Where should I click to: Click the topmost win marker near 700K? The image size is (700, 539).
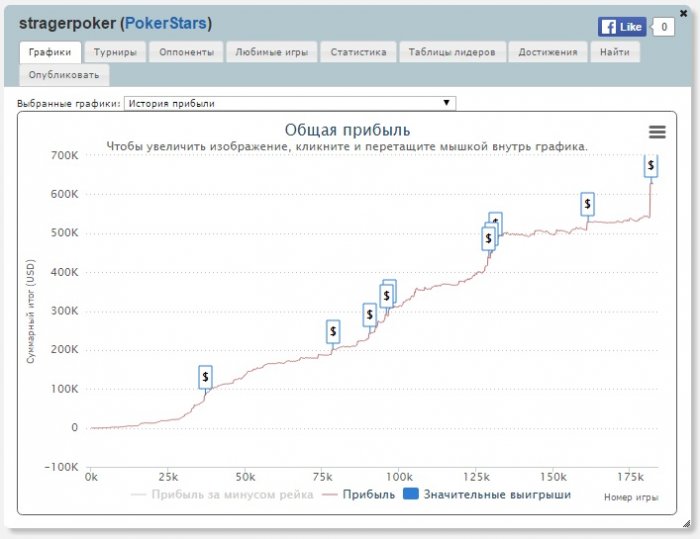(x=651, y=166)
